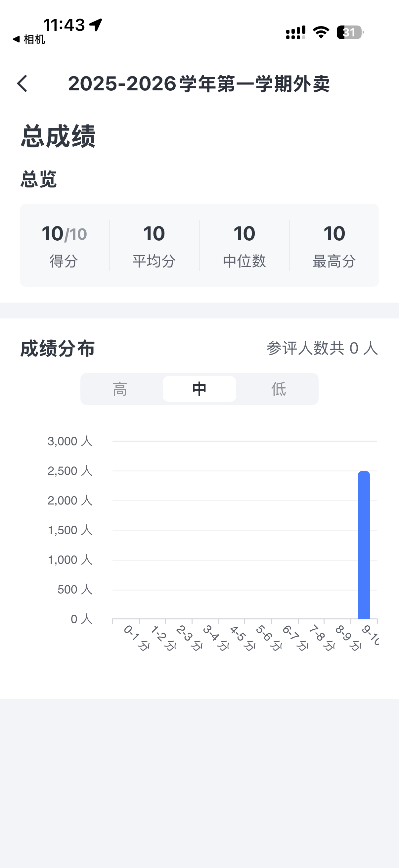
Task: Tap the status bar clock 11:43
Action: (x=64, y=24)
